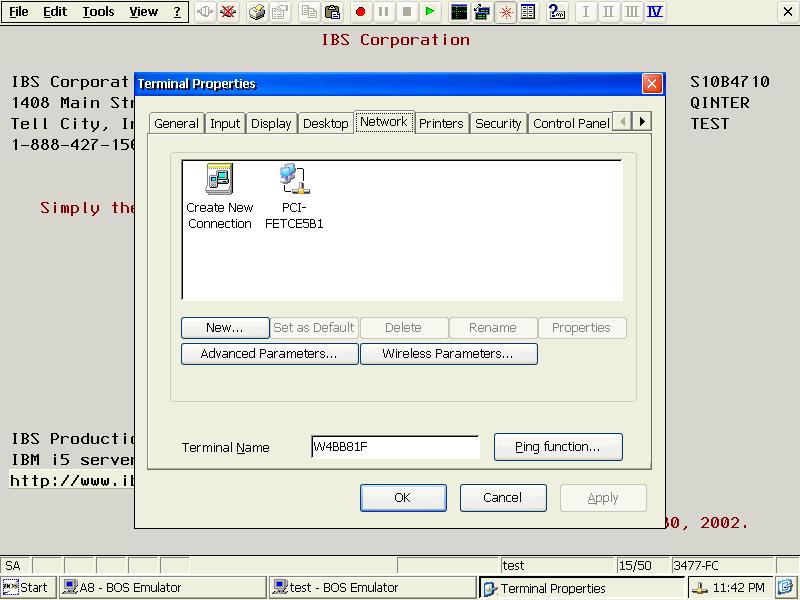Focus the Terminal Name input field
Image resolution: width=800 pixels, height=600 pixels.
pos(395,447)
